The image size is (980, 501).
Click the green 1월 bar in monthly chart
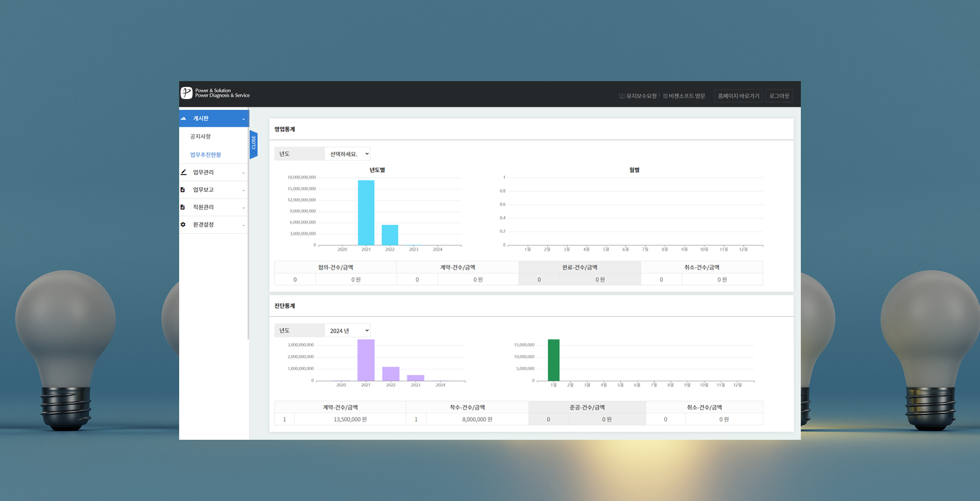pos(554,360)
